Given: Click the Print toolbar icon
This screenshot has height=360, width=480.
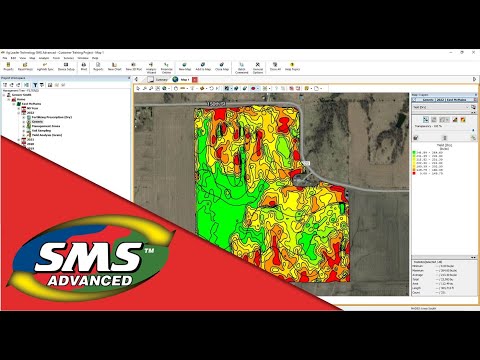Looking at the screenshot, I should (x=84, y=66).
